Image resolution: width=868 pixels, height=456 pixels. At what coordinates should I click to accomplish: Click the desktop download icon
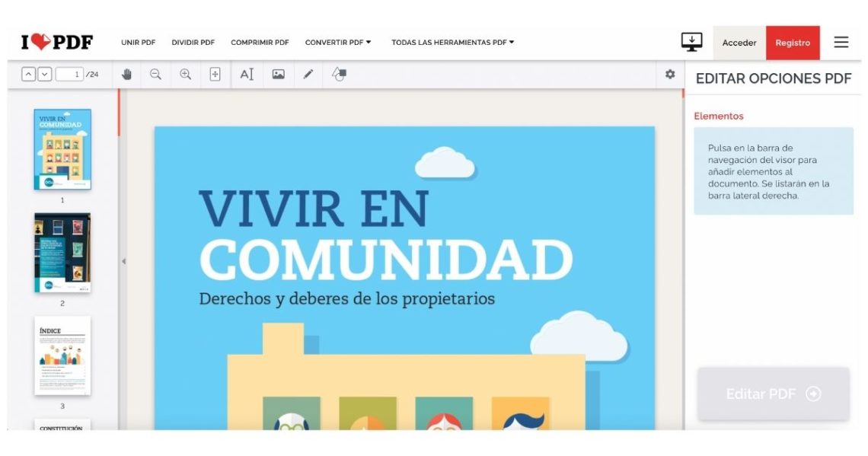(x=691, y=42)
